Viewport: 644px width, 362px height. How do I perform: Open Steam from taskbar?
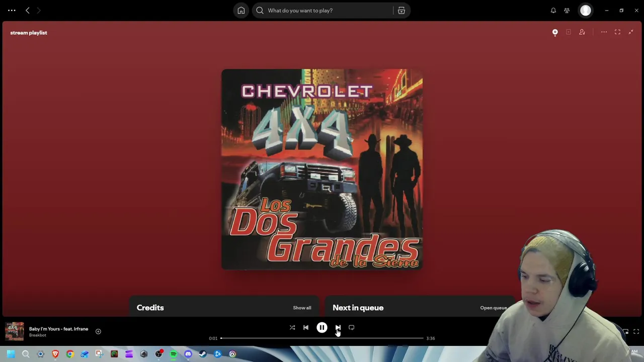(203, 354)
